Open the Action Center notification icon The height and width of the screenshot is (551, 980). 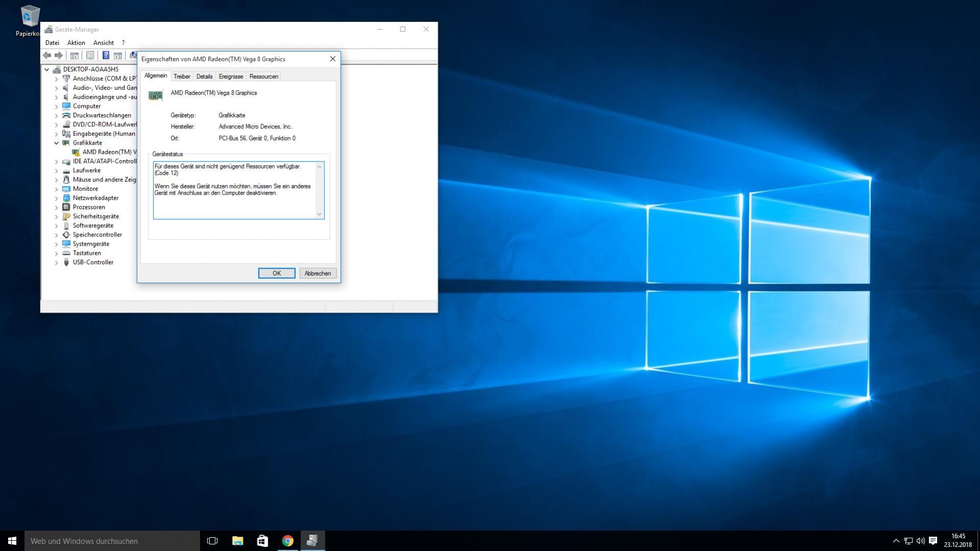click(x=933, y=541)
